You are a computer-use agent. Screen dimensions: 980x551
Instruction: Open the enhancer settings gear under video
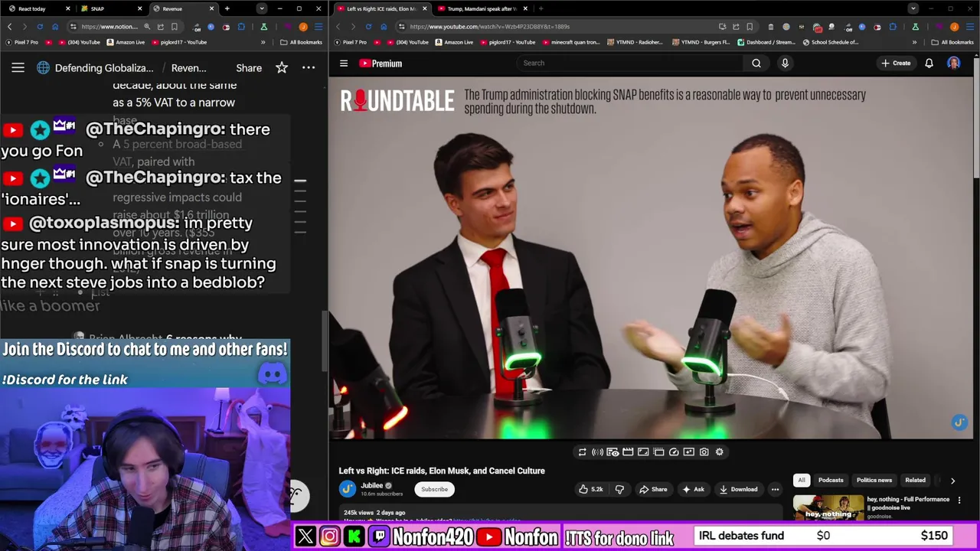720,452
